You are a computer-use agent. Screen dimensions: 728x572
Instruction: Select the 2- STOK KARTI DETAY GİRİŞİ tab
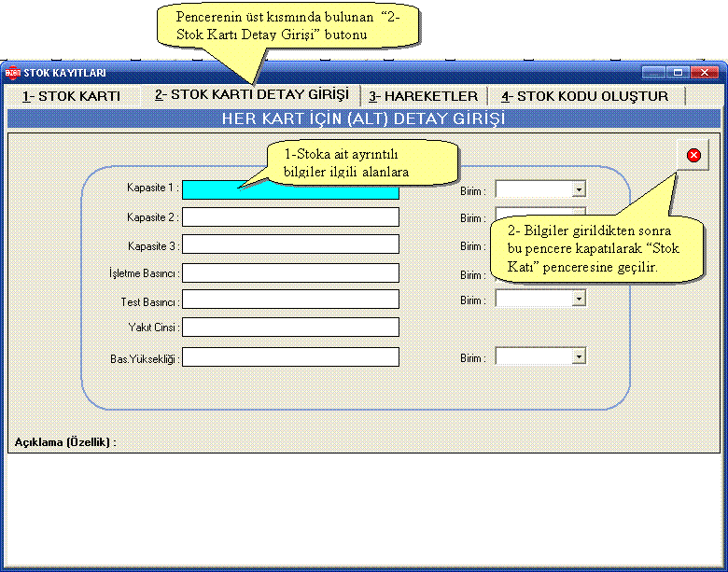coord(251,95)
